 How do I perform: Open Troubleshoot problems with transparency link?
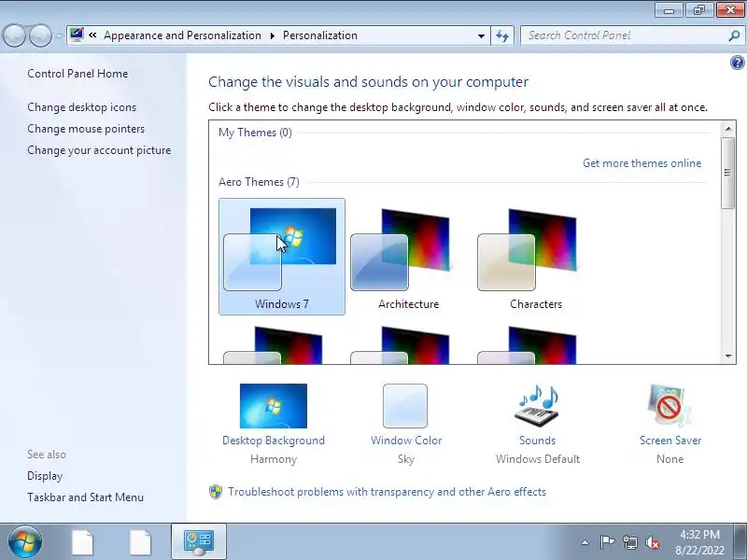click(387, 492)
